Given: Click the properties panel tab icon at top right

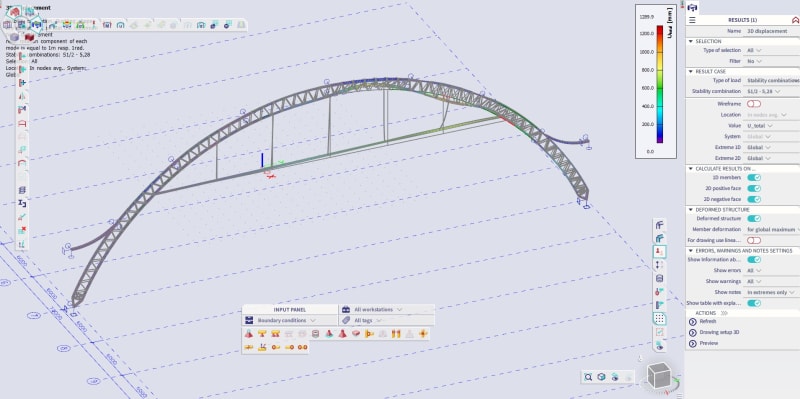Looking at the screenshot, I should 692,7.
